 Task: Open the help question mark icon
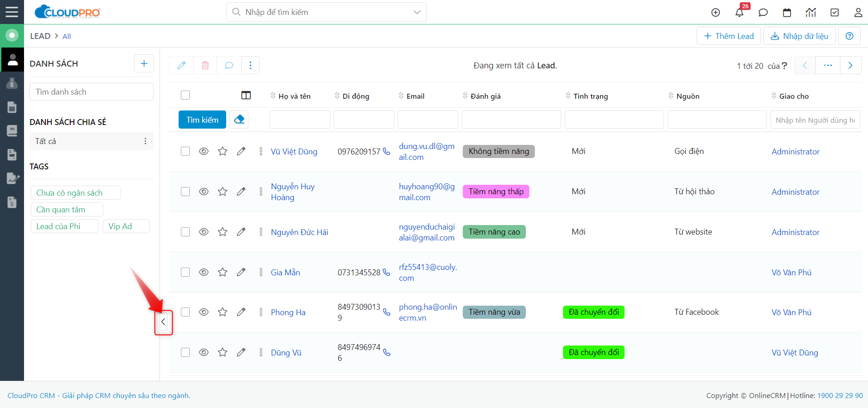pos(849,36)
